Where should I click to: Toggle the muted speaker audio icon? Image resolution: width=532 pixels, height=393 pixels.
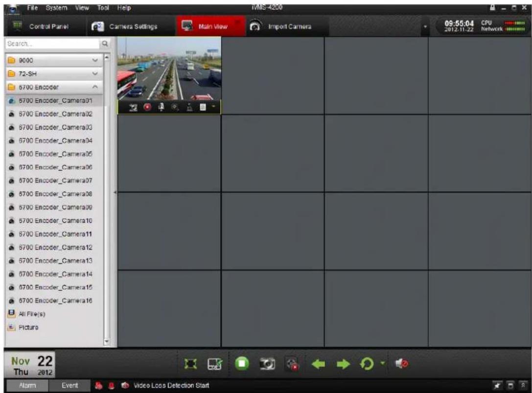(402, 364)
